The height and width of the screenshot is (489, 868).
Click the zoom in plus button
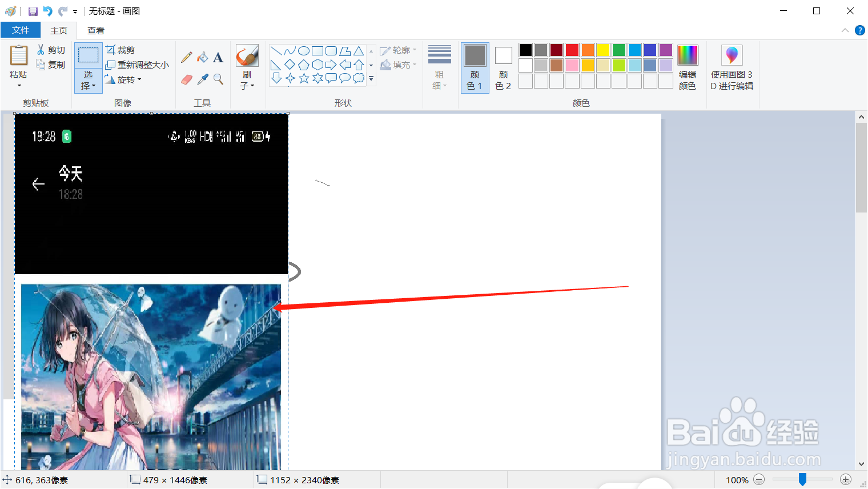846,480
